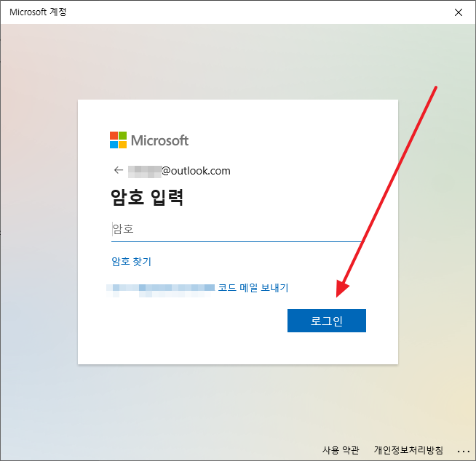The image size is (476, 461).
Task: Click the Microsoft four-color logo
Action: [118, 140]
